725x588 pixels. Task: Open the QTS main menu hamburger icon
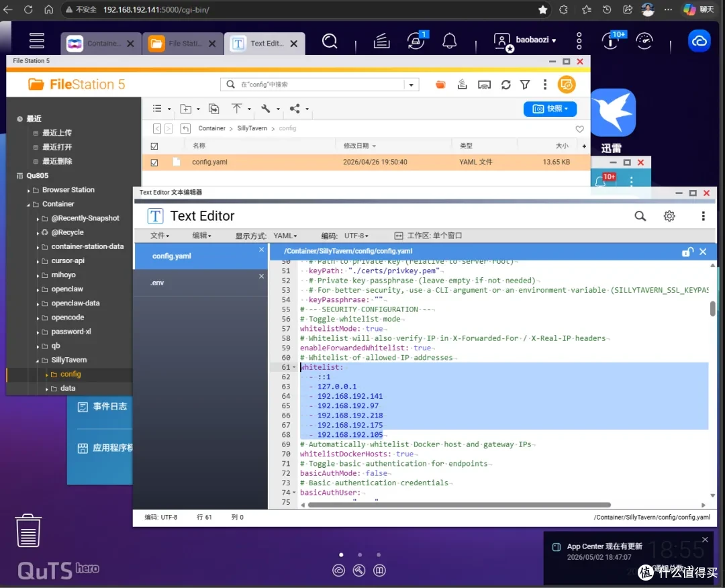(36, 41)
